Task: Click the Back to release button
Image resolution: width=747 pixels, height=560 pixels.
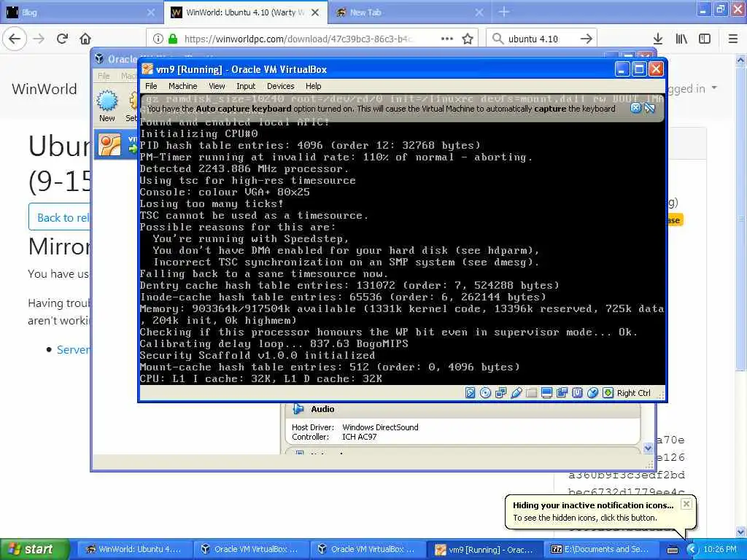Action: coord(60,217)
